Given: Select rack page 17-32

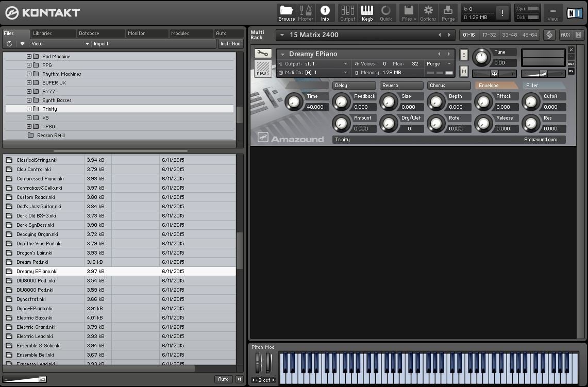Looking at the screenshot, I should tap(489, 35).
